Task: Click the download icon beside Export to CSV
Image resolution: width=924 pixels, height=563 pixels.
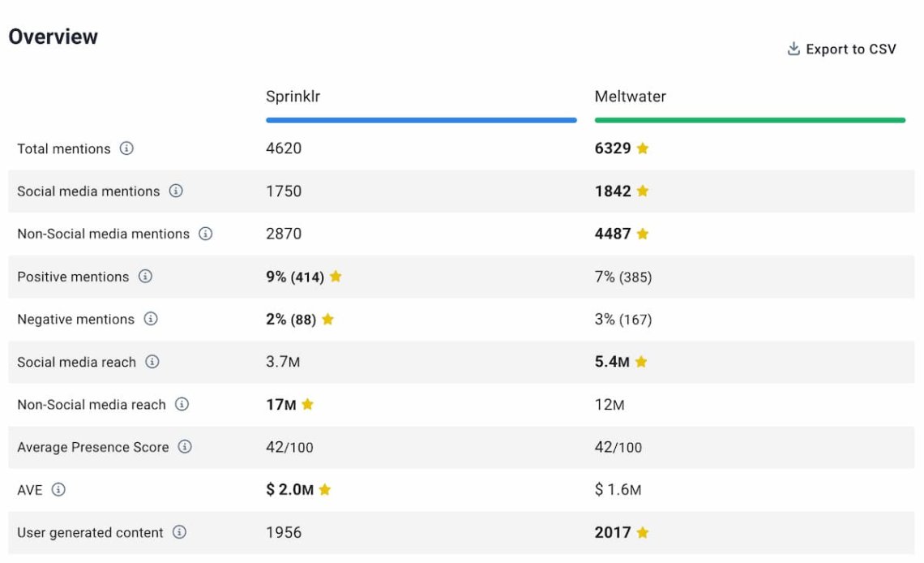Action: click(x=794, y=49)
